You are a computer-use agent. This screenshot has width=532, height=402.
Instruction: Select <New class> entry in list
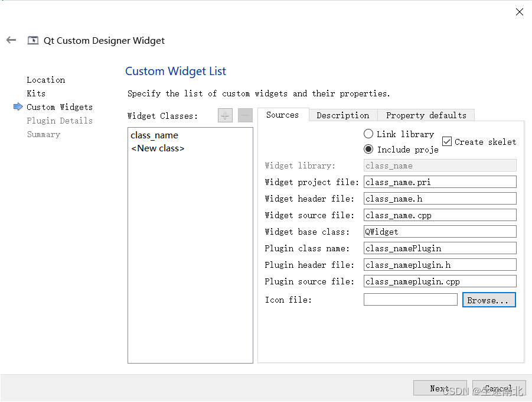(190, 148)
